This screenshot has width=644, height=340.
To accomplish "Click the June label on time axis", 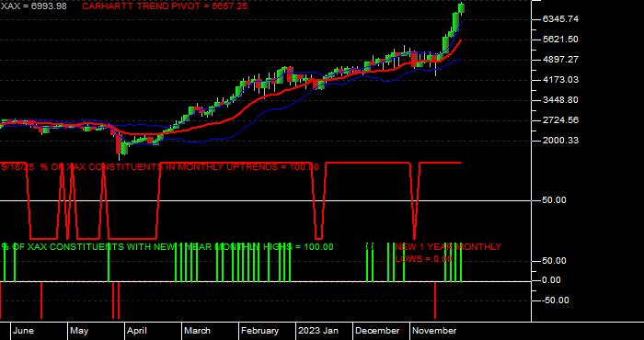I will click(x=23, y=331).
